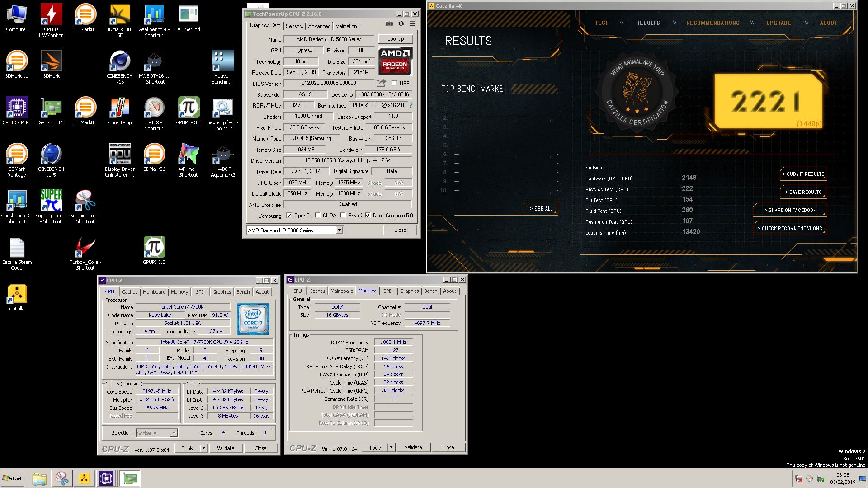This screenshot has height=488, width=868.
Task: Click the 1025 MHz GPU Clock field
Action: point(297,183)
